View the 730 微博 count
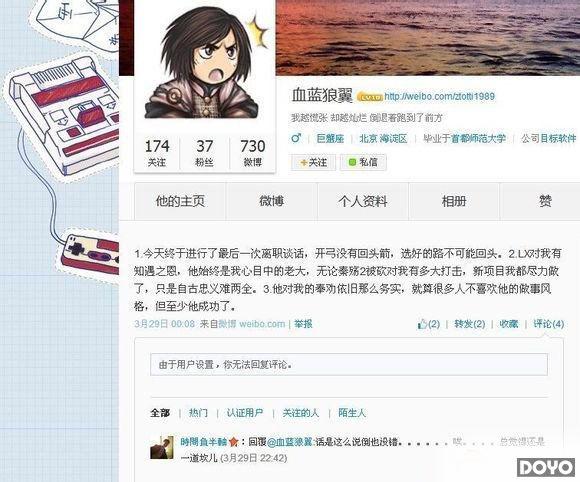 click(253, 152)
